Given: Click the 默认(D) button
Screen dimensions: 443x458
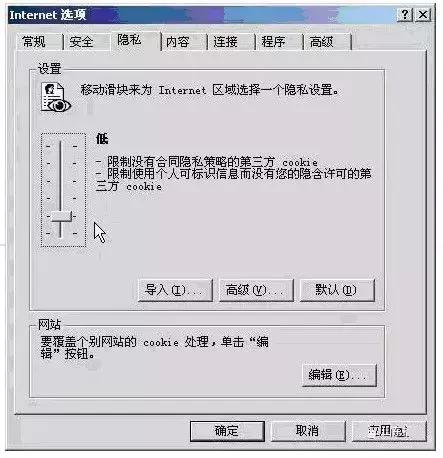Looking at the screenshot, I should click(337, 290).
